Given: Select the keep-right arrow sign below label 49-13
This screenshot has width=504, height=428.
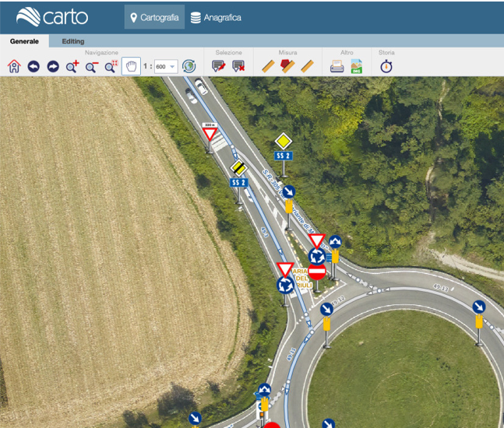Looking at the screenshot, I should (479, 307).
